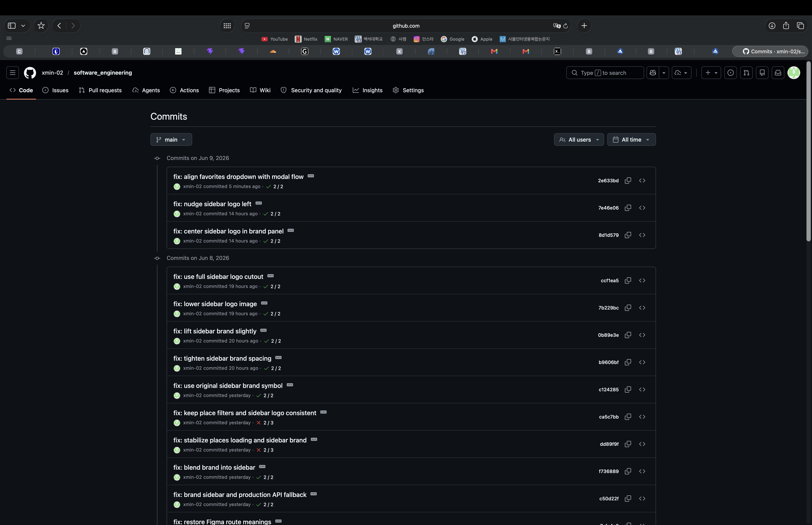Browse repository at commit b9606bf
The width and height of the screenshot is (812, 525).
[x=642, y=362]
